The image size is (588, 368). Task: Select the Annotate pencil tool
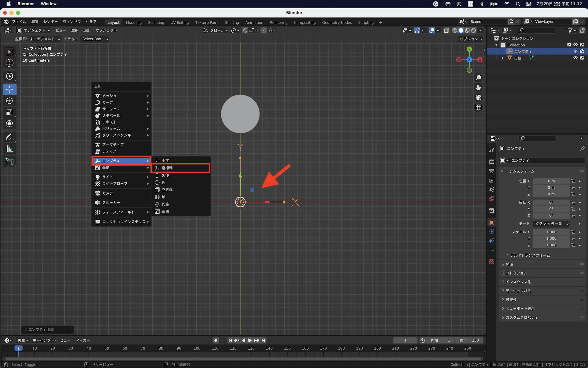[9, 137]
